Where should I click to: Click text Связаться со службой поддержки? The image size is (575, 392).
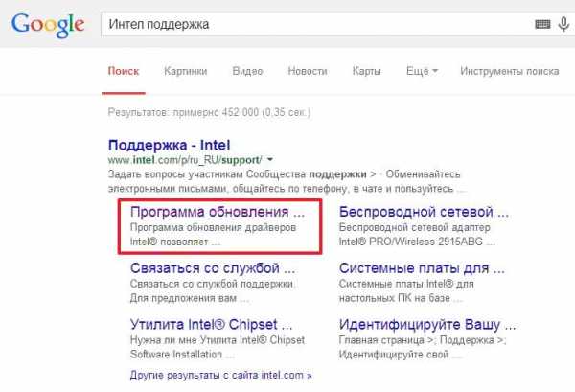(212, 284)
